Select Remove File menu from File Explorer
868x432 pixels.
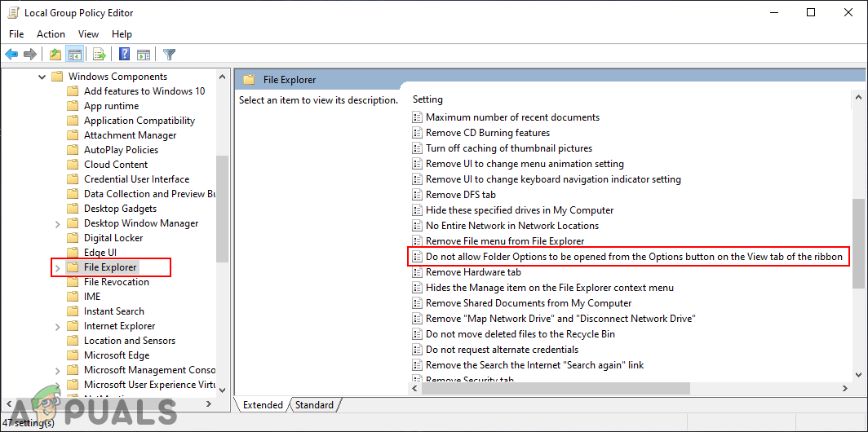505,241
